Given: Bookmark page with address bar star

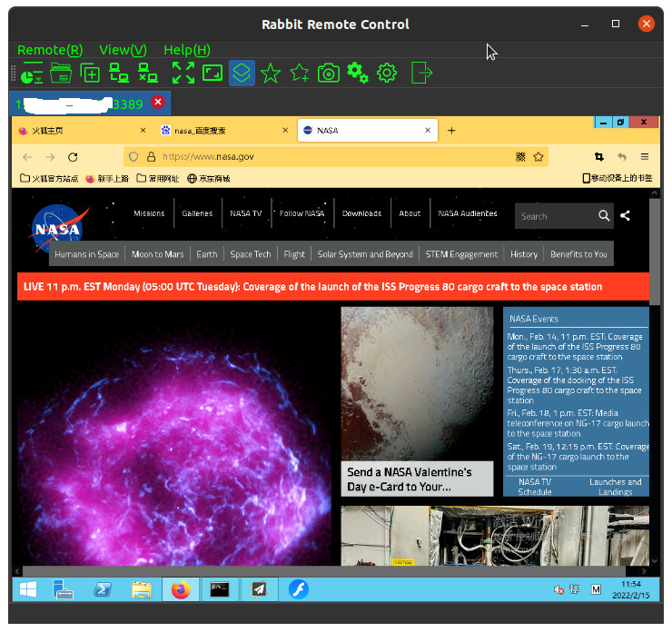Looking at the screenshot, I should pyautogui.click(x=539, y=157).
